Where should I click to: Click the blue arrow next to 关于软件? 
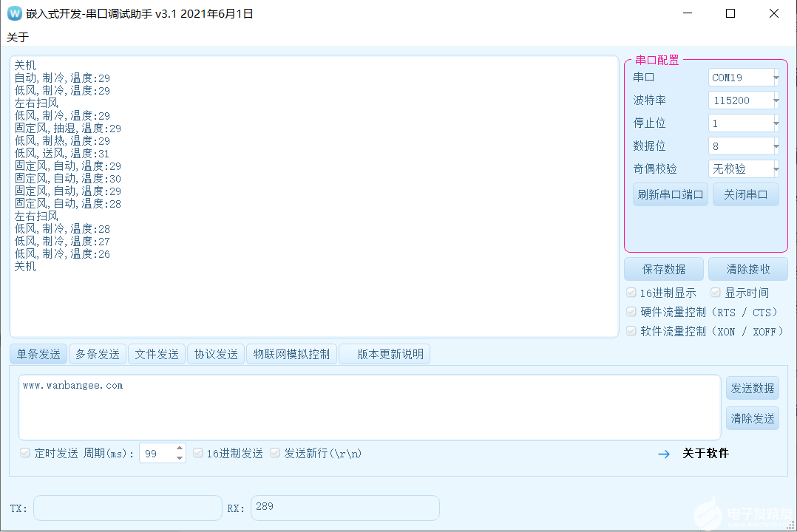(664, 454)
